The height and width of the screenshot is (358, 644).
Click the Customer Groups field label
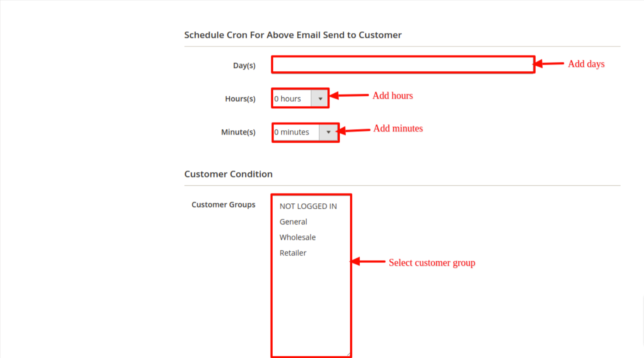click(x=223, y=205)
